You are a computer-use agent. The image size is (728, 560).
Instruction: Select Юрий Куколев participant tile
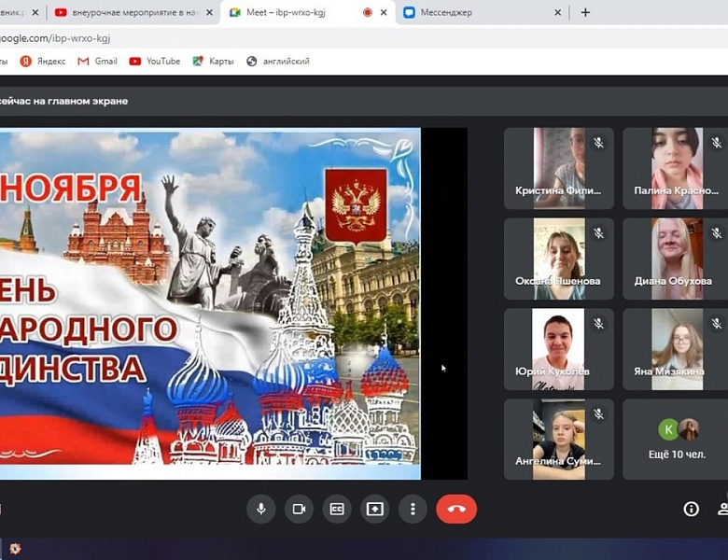558,349
